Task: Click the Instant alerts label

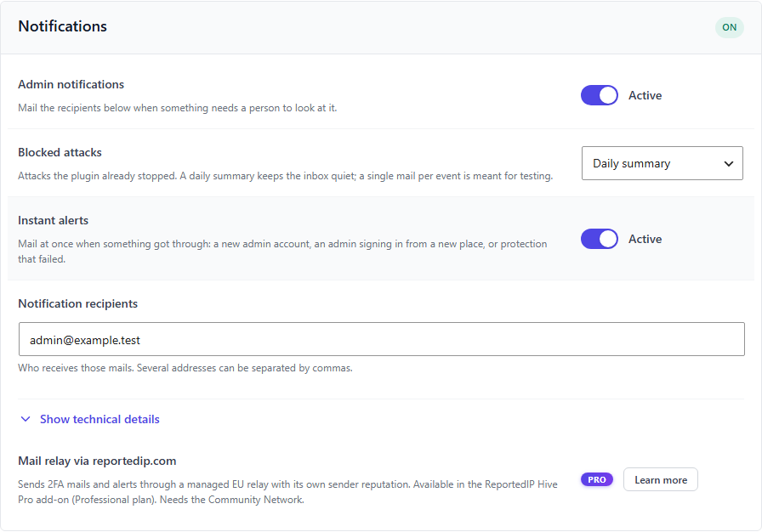Action: tap(54, 220)
